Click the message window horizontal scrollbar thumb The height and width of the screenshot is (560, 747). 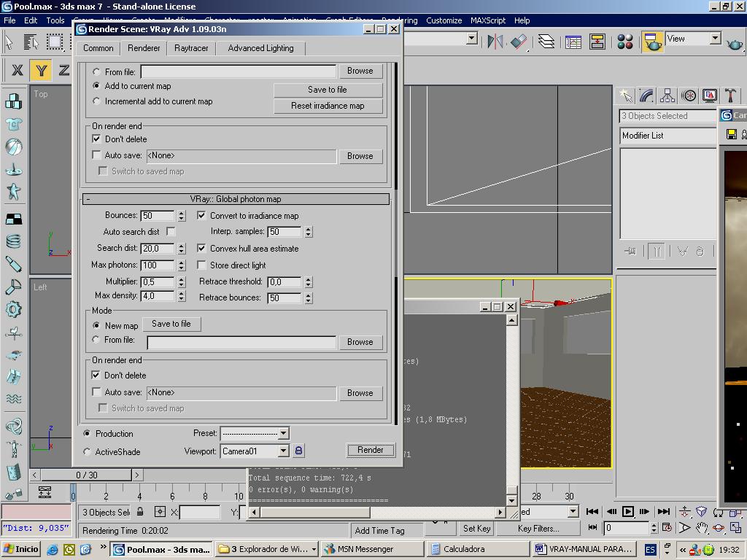(315, 513)
